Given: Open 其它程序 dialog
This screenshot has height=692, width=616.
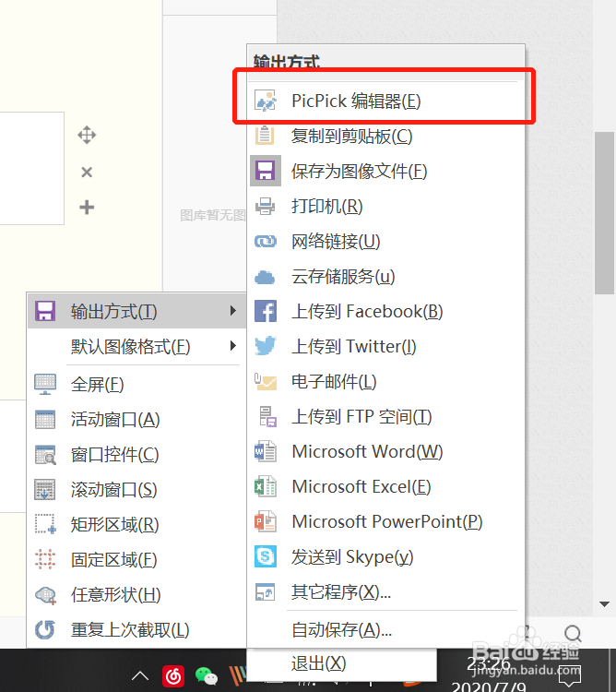Looking at the screenshot, I should [x=385, y=591].
